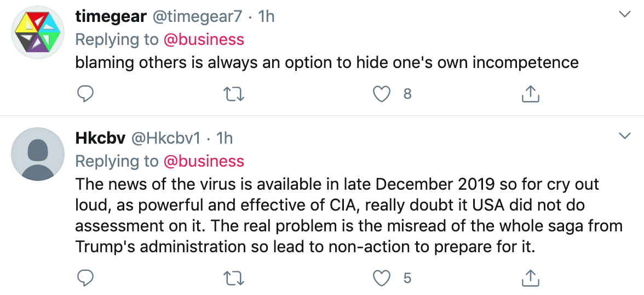Viewport: 644px width, 295px height.
Task: Reply to Hkcbv's tweet
Action: click(85, 279)
